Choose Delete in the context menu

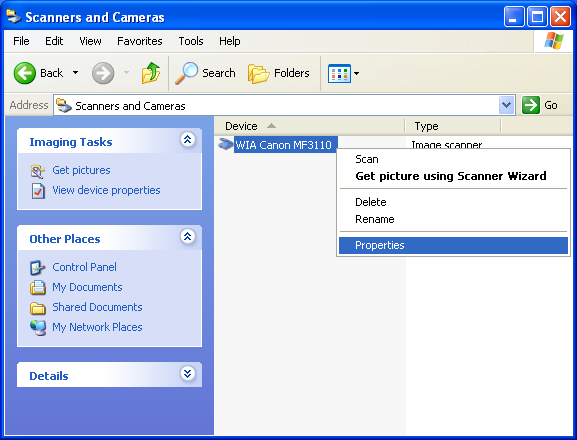453,202
